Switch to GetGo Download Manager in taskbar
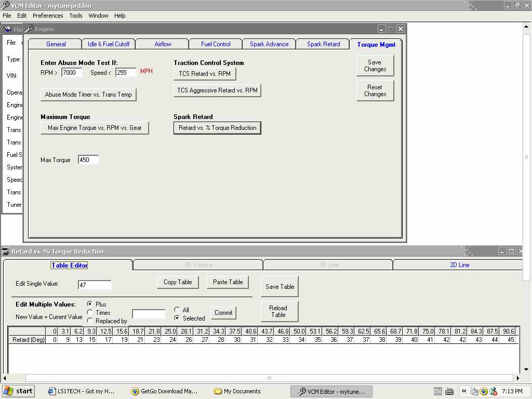 [164, 391]
